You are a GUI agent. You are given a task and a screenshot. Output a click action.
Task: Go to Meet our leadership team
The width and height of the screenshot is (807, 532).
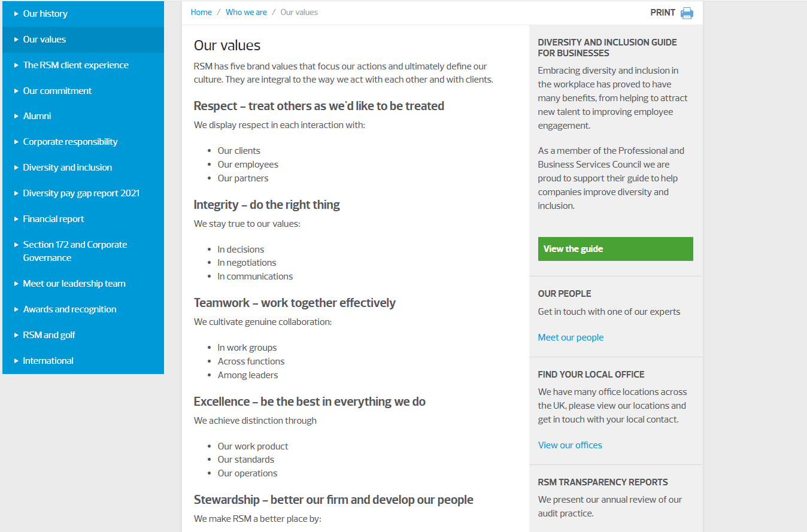pyautogui.click(x=74, y=284)
